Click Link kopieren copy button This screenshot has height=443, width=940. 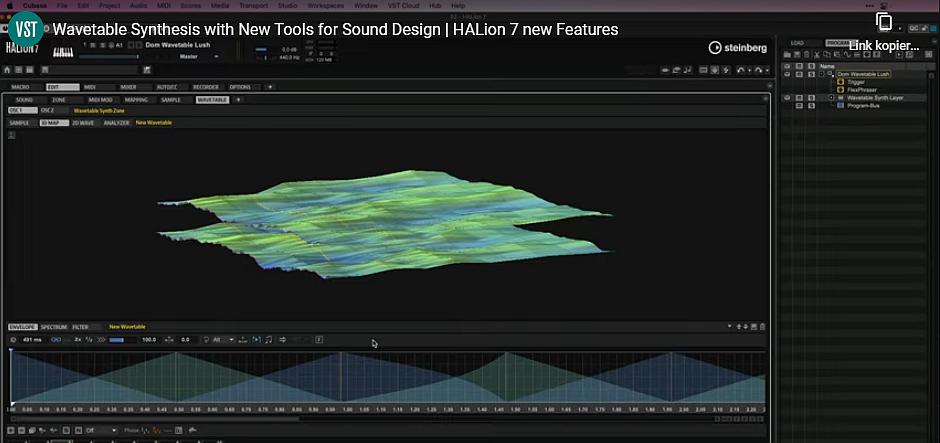(x=884, y=33)
